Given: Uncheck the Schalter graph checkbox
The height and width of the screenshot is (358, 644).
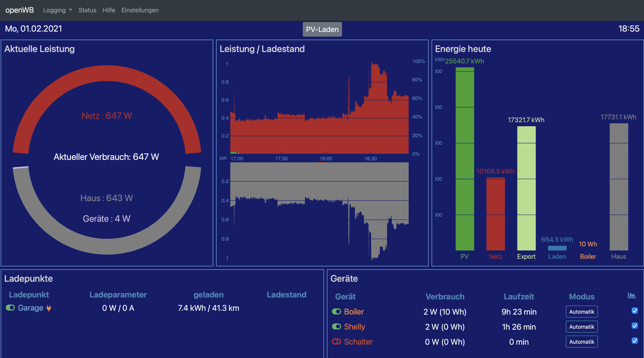Looking at the screenshot, I should 635,341.
